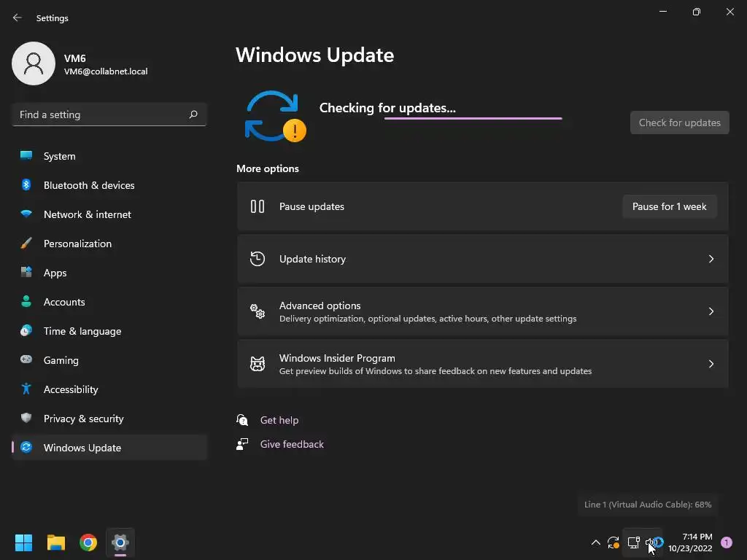Click the Windows Insider cat icon

tap(258, 364)
